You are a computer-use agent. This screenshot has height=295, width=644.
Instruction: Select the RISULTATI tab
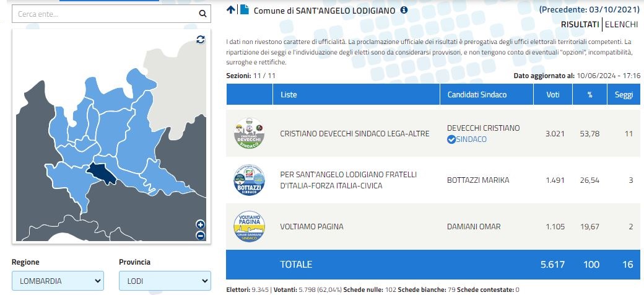click(x=580, y=25)
